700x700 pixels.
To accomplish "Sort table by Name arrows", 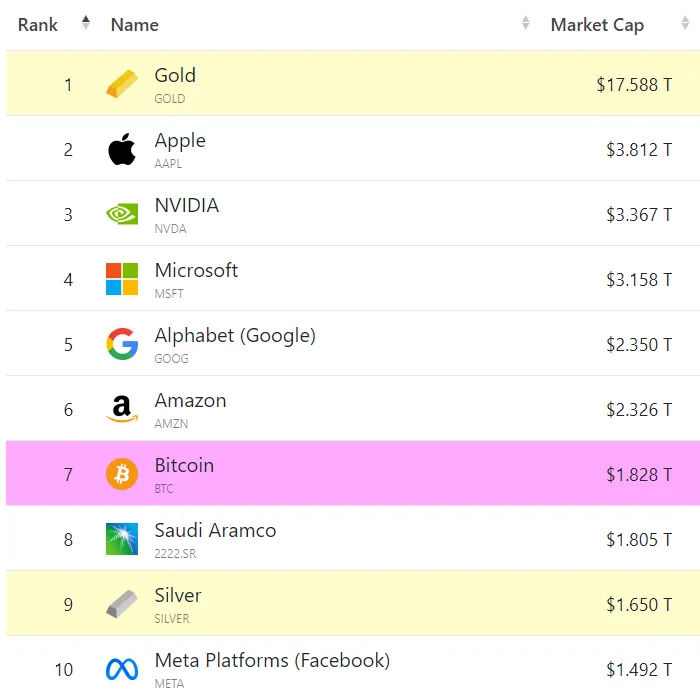I will [526, 23].
